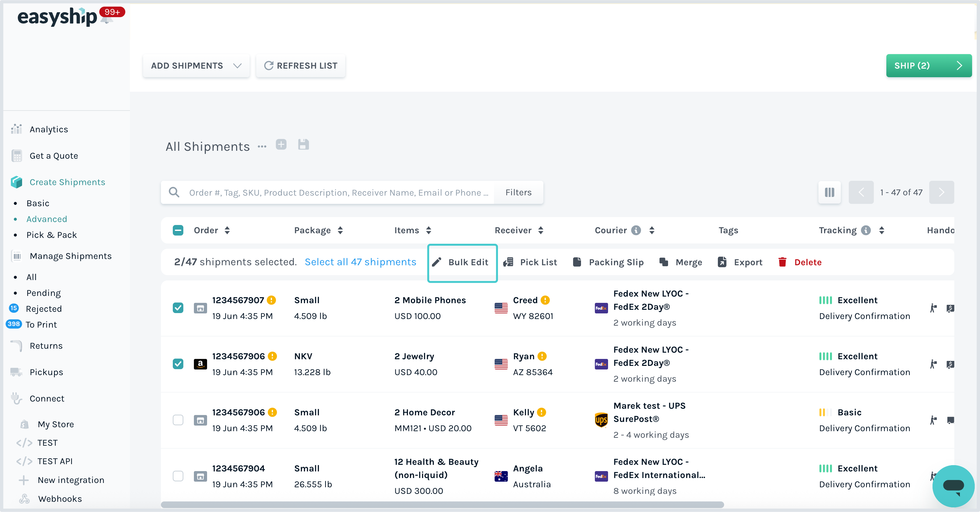The width and height of the screenshot is (980, 512).
Task: Expand the Add Shipments dropdown
Action: point(196,66)
